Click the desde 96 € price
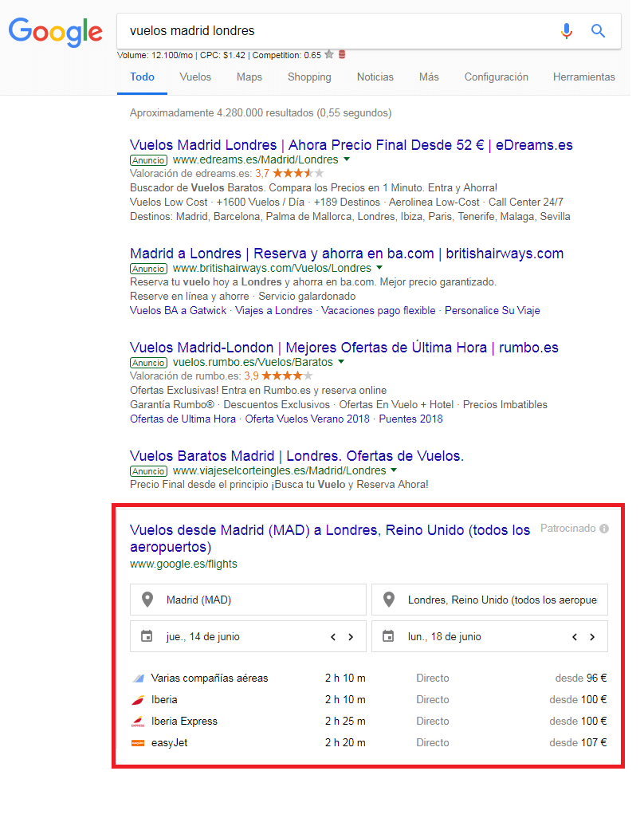 (x=581, y=678)
